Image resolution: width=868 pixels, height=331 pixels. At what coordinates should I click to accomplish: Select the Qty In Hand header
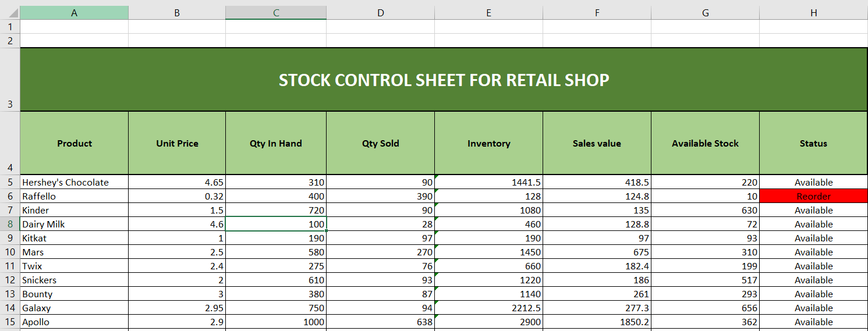pos(276,143)
